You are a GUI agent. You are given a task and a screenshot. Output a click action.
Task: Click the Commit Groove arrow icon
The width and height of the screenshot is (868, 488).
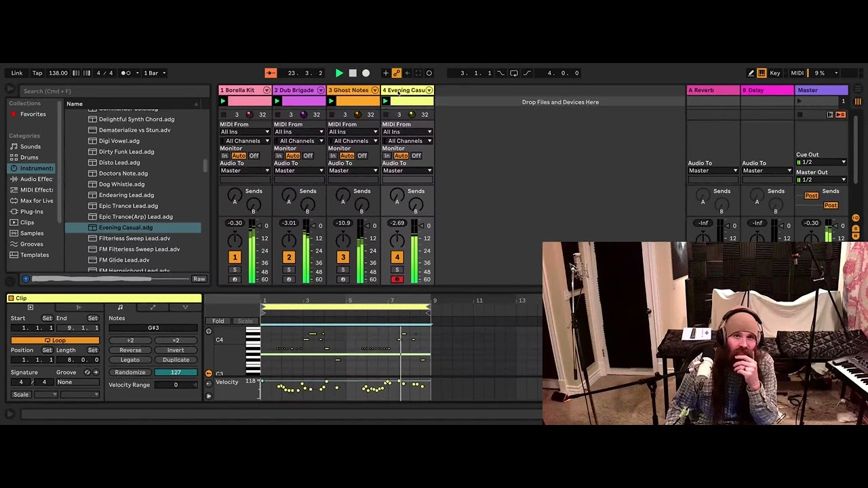96,372
